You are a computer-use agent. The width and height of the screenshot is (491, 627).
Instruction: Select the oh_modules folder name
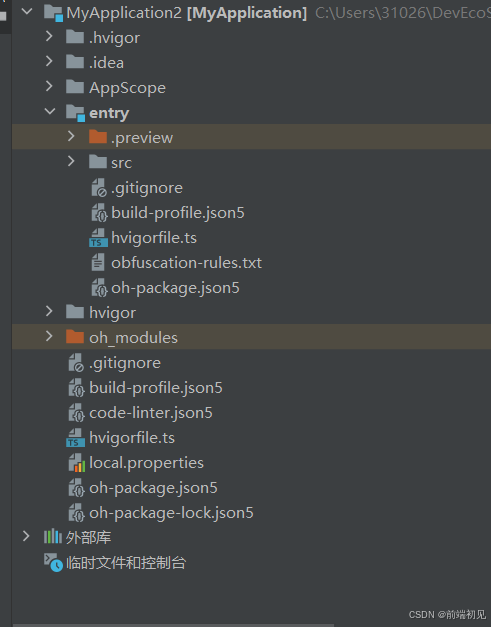point(134,338)
